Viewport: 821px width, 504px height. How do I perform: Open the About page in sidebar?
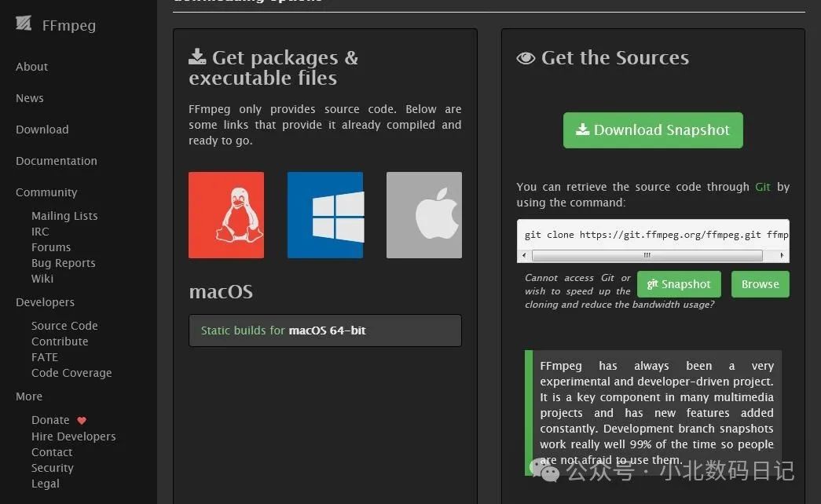(32, 67)
